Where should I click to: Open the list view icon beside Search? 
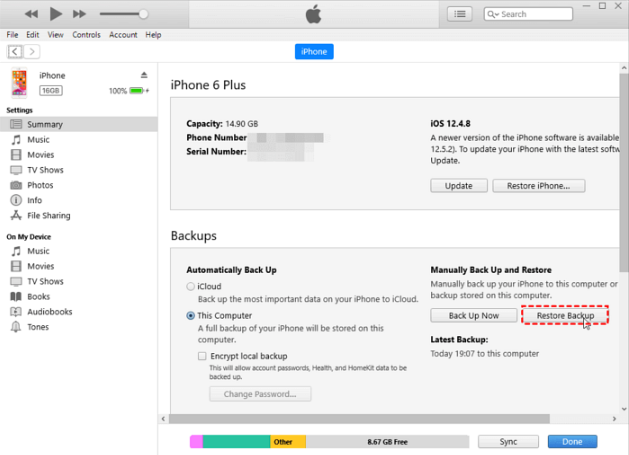[x=460, y=14]
